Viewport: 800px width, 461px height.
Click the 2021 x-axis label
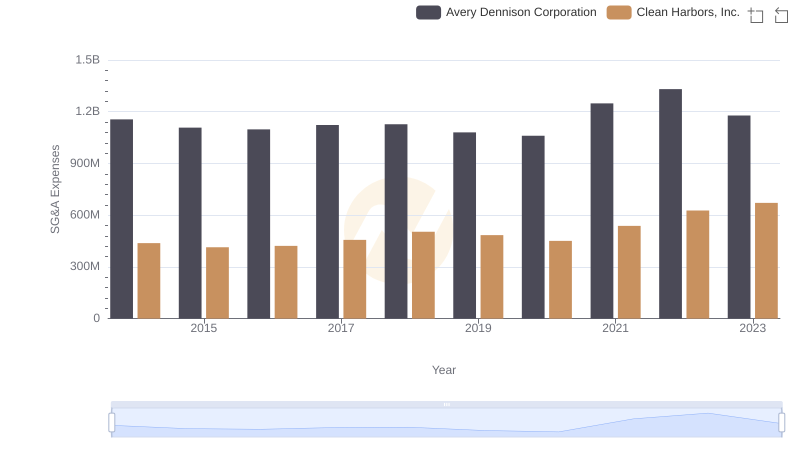click(x=615, y=328)
